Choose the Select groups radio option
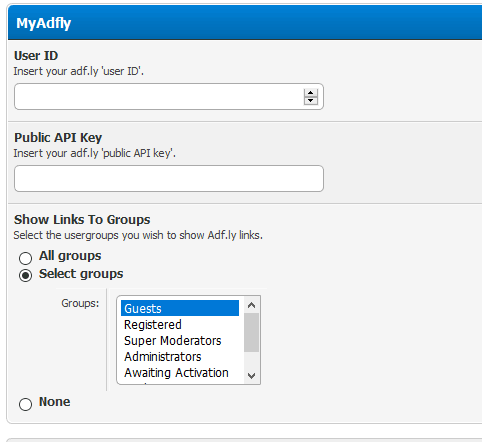Viewport: 482px width, 442px height. (25, 275)
